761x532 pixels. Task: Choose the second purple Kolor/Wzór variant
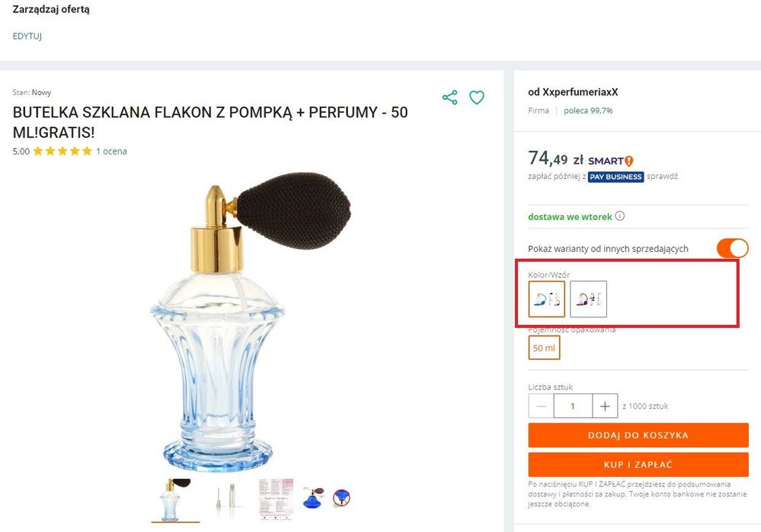(589, 299)
